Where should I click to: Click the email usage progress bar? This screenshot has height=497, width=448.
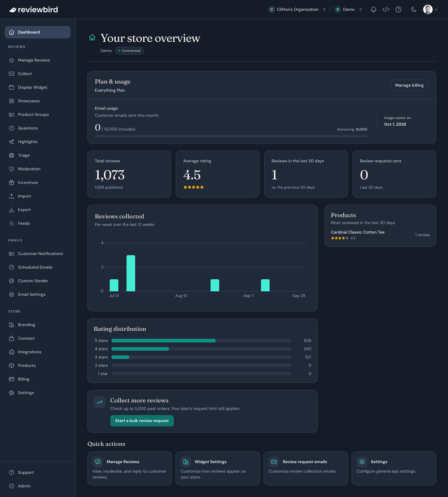coord(231,136)
